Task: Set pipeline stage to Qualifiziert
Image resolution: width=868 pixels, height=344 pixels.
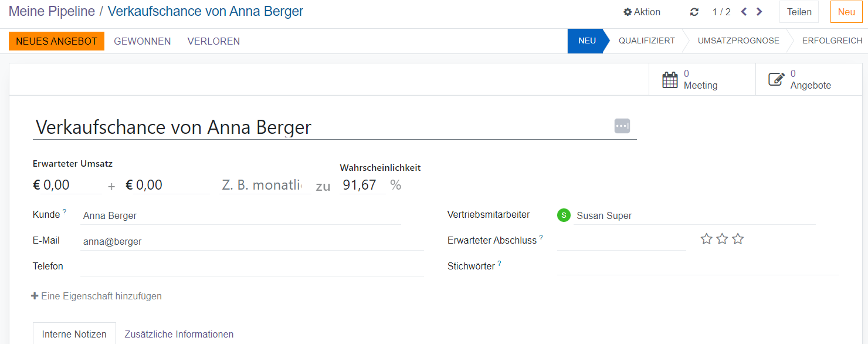Action: pos(646,41)
